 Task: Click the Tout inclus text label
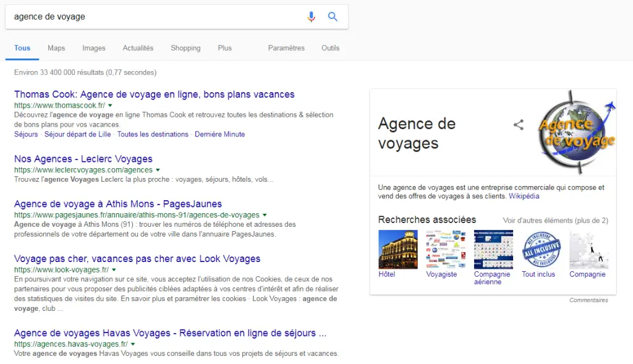coord(538,274)
